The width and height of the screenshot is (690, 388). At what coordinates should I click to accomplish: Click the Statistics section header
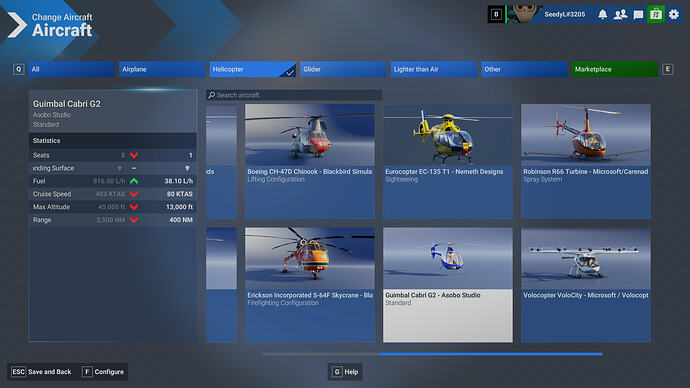tap(113, 141)
